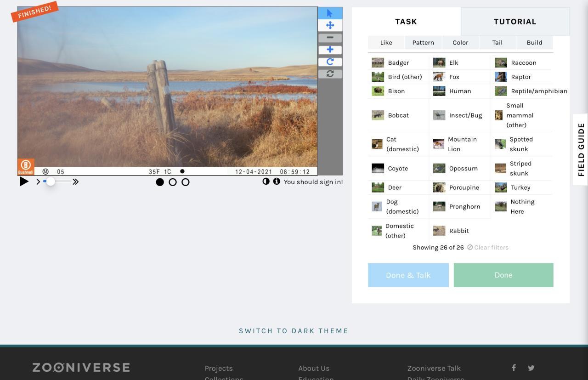Choose Nothing Here option
The width and height of the screenshot is (588, 380).
(x=522, y=207)
